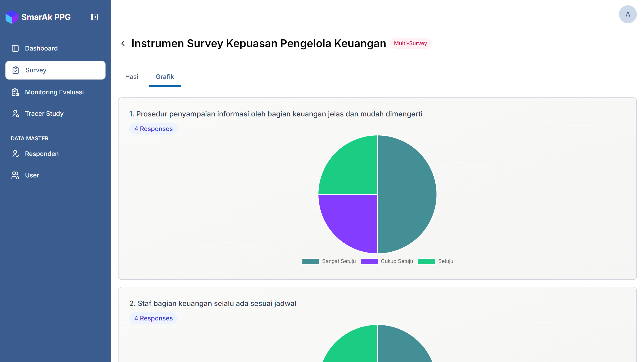Click the Monitoring Evaluasi clipboard-clock icon
The height and width of the screenshot is (362, 644).
15,92
